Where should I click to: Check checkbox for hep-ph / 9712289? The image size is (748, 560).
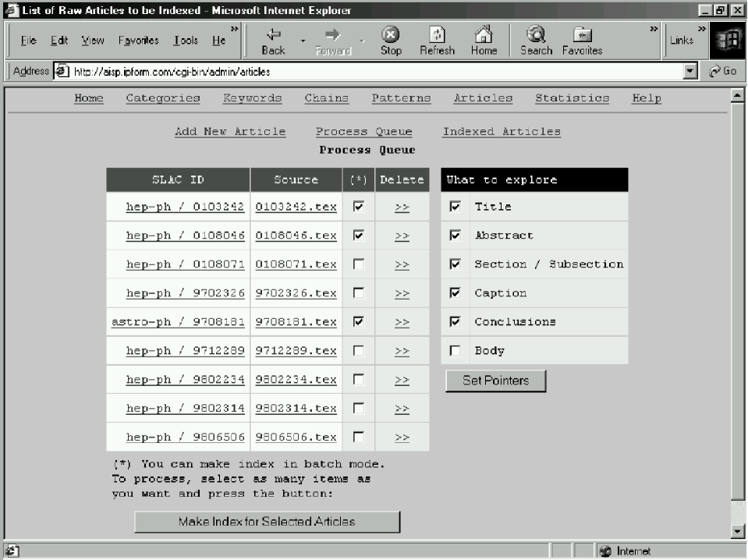click(x=359, y=351)
